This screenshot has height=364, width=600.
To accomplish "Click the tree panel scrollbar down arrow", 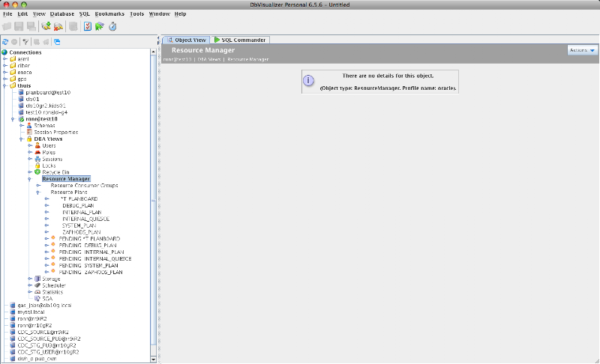I will (x=154, y=359).
